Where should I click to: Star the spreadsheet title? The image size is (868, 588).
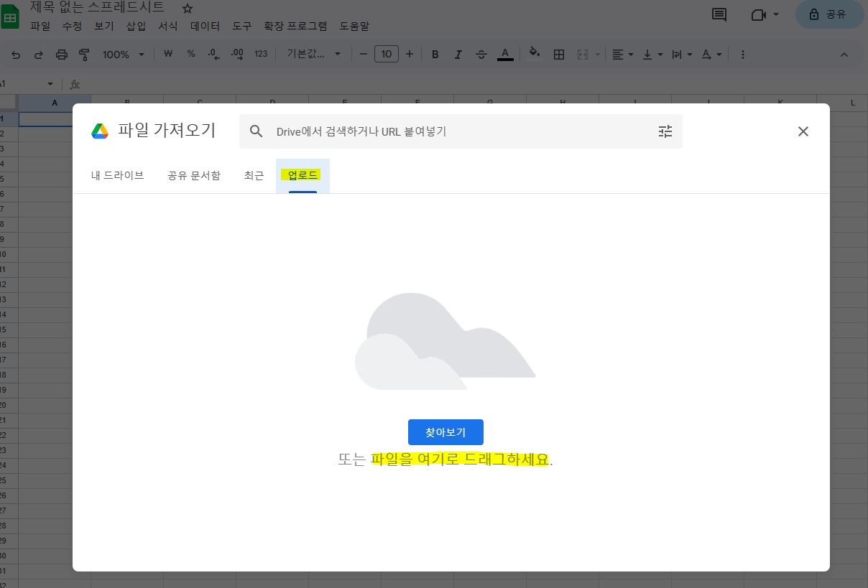[186, 8]
